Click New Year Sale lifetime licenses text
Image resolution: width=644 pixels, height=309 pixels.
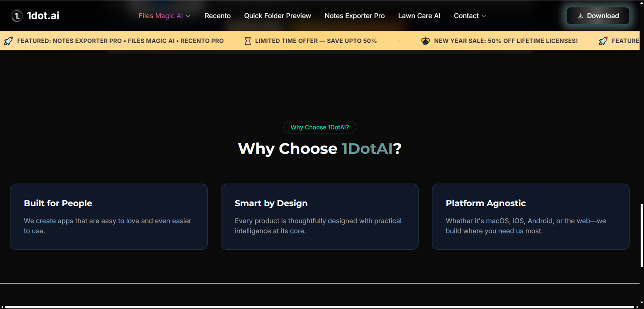pos(506,41)
